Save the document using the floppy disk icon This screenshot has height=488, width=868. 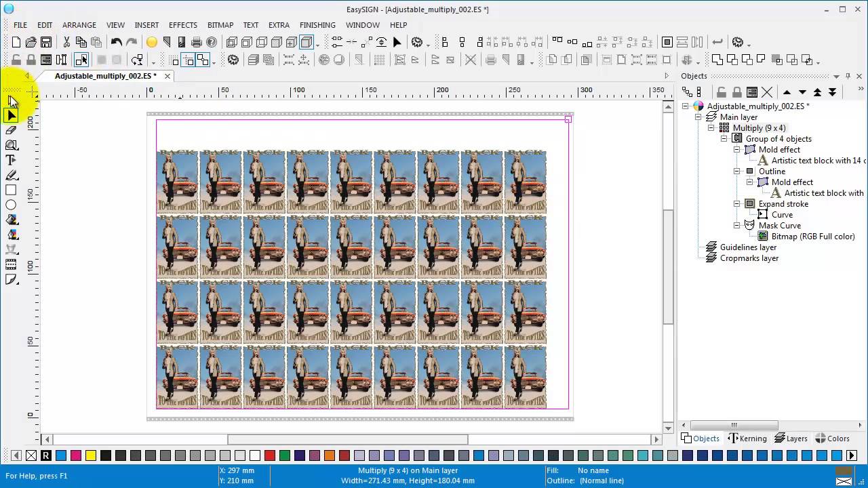(46, 42)
